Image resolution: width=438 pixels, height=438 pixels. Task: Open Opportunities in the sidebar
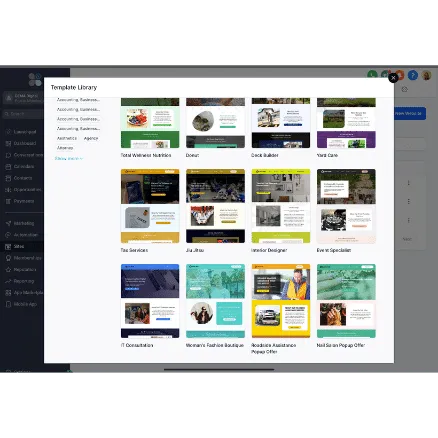pyautogui.click(x=23, y=190)
